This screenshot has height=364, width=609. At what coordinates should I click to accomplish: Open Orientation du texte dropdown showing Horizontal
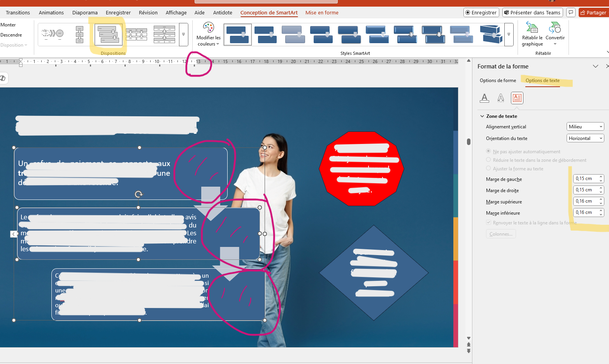pos(585,138)
